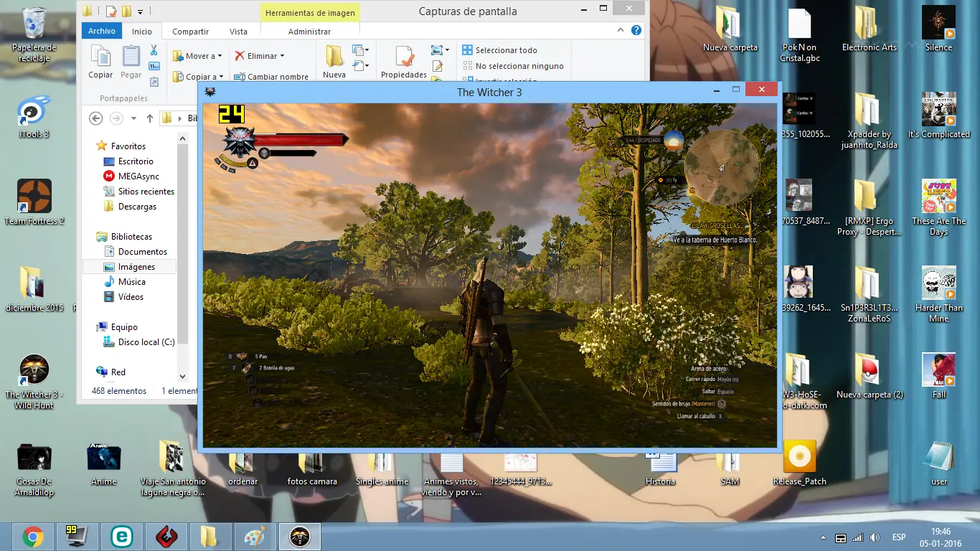Click the 'Cambiar nombre' button
Screen dimensions: 980x551
pyautogui.click(x=271, y=77)
